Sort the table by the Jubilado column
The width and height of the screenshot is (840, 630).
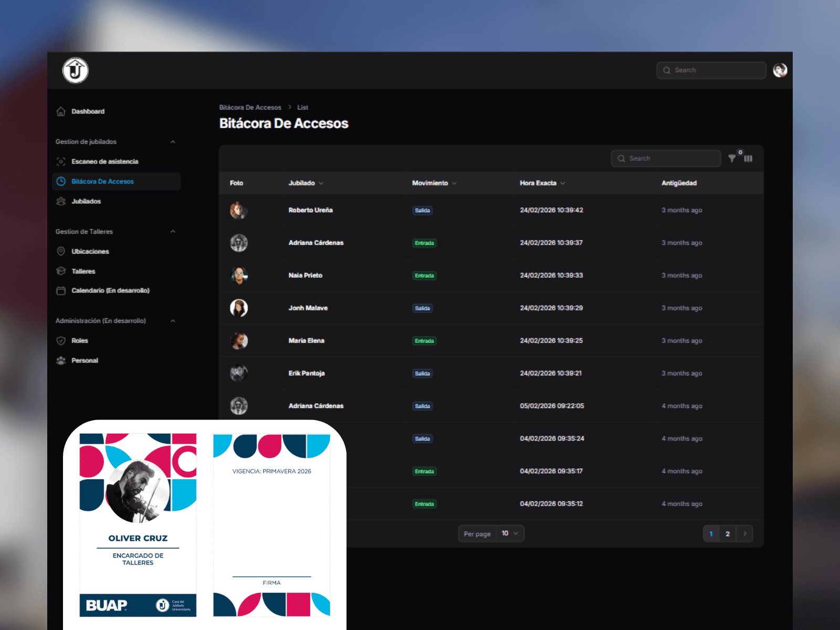coord(306,183)
